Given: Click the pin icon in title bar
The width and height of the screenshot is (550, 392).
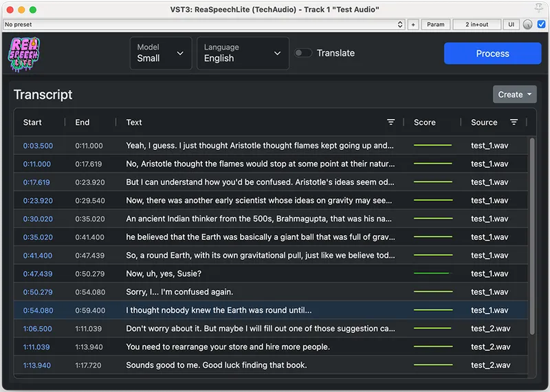Looking at the screenshot, I should (539, 8).
